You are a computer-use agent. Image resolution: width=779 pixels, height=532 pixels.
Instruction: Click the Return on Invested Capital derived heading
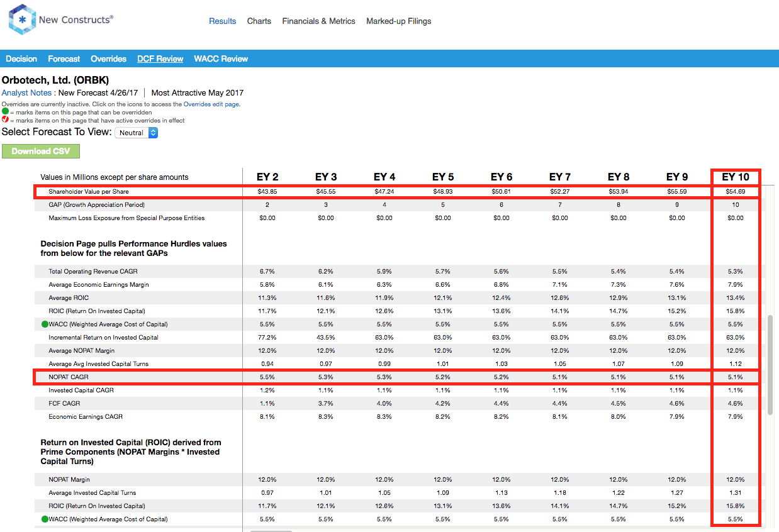tap(131, 452)
